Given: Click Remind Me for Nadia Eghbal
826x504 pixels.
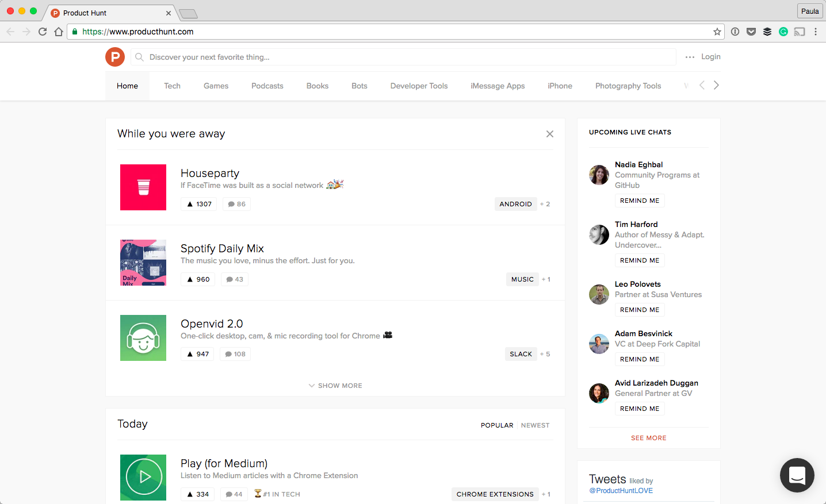Looking at the screenshot, I should click(x=640, y=201).
